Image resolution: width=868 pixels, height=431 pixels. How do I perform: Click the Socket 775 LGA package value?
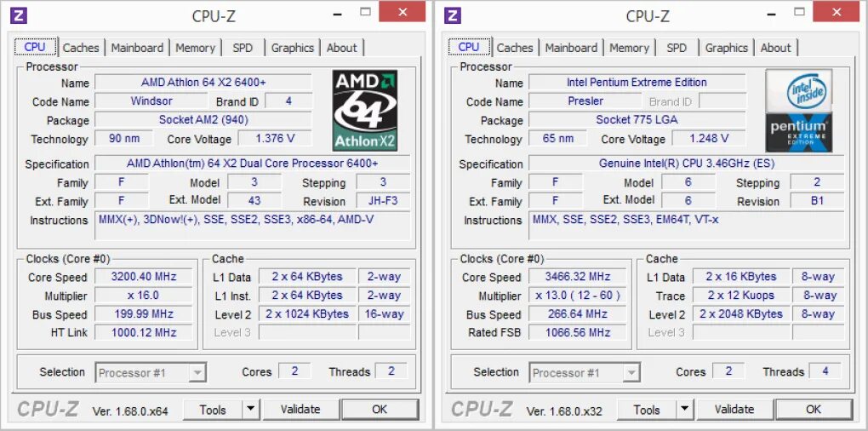(x=637, y=119)
